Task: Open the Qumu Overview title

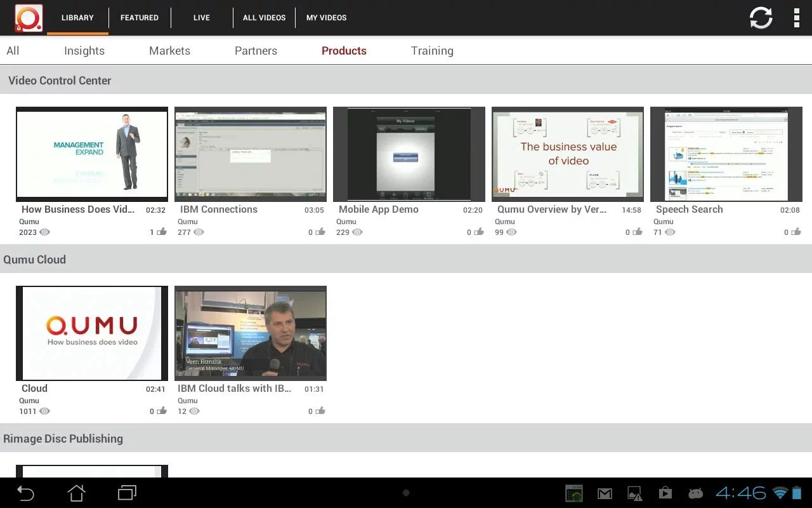Action: click(x=552, y=210)
